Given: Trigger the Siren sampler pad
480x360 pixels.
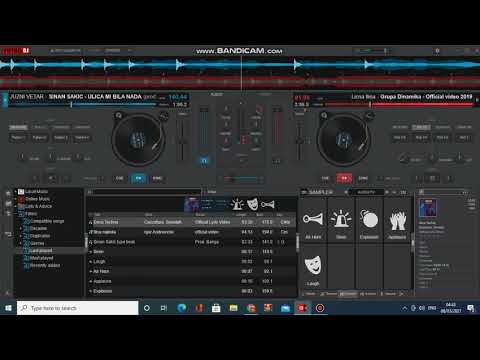Looking at the screenshot, I should [x=341, y=220].
